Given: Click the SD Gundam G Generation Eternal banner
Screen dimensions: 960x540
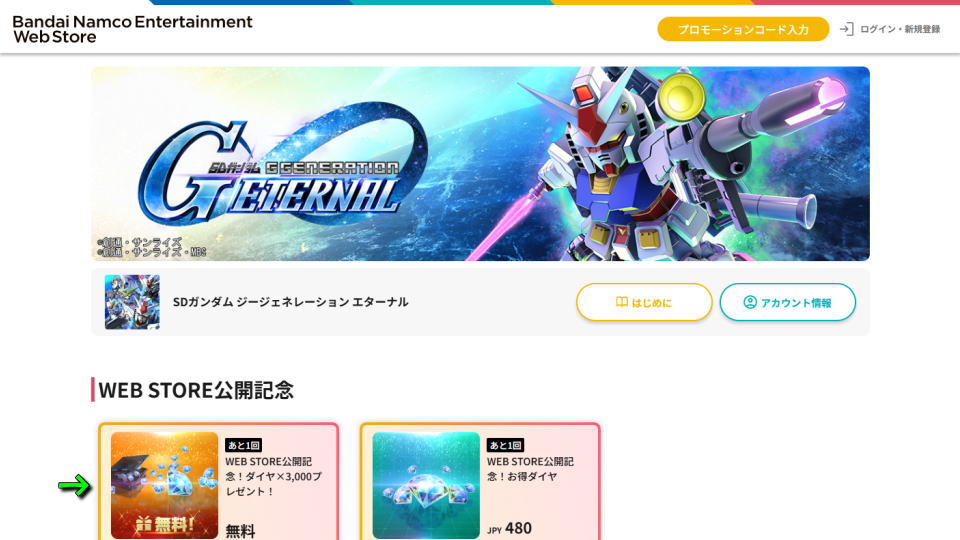Looking at the screenshot, I should (x=480, y=163).
